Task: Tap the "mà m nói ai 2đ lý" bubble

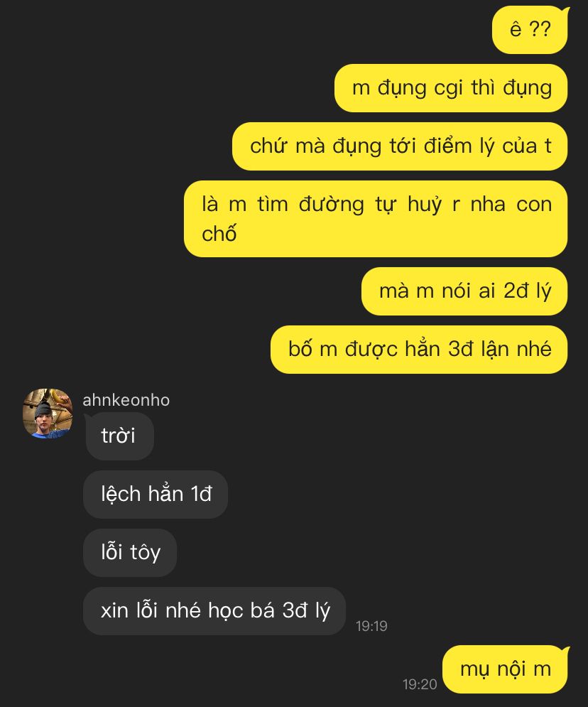Action: [464, 291]
